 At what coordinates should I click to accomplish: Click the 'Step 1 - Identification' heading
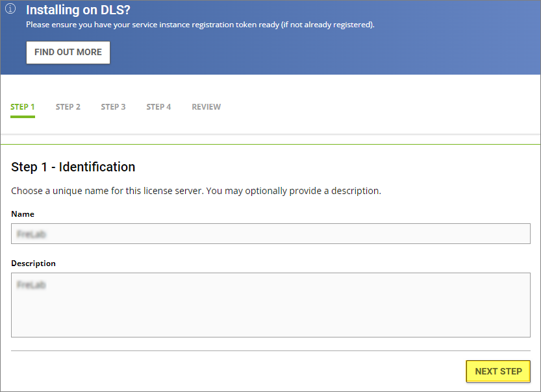point(73,167)
